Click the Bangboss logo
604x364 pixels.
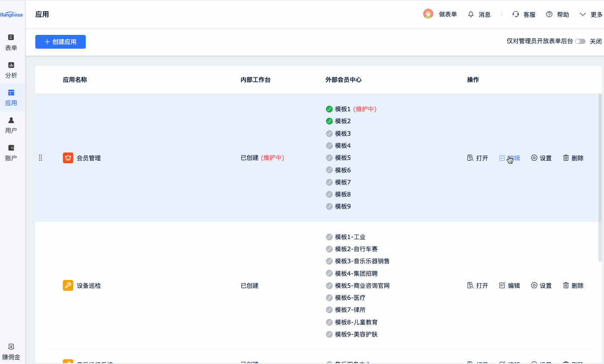pyautogui.click(x=12, y=15)
